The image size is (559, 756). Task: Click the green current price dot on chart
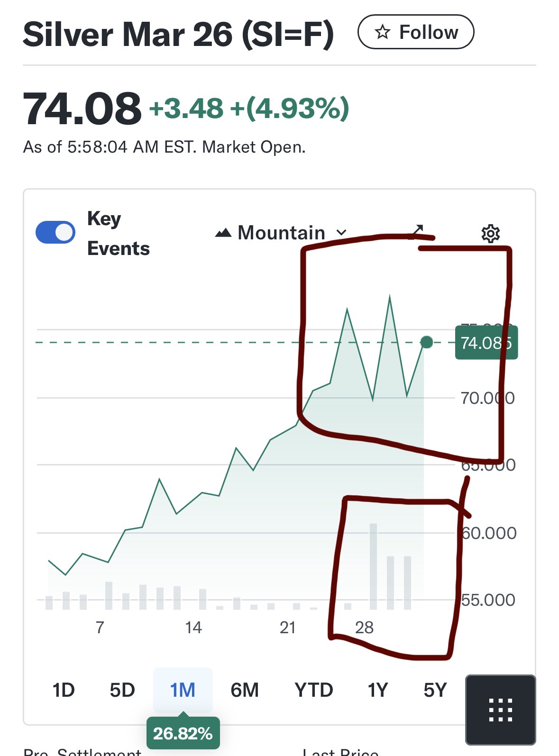tap(427, 342)
